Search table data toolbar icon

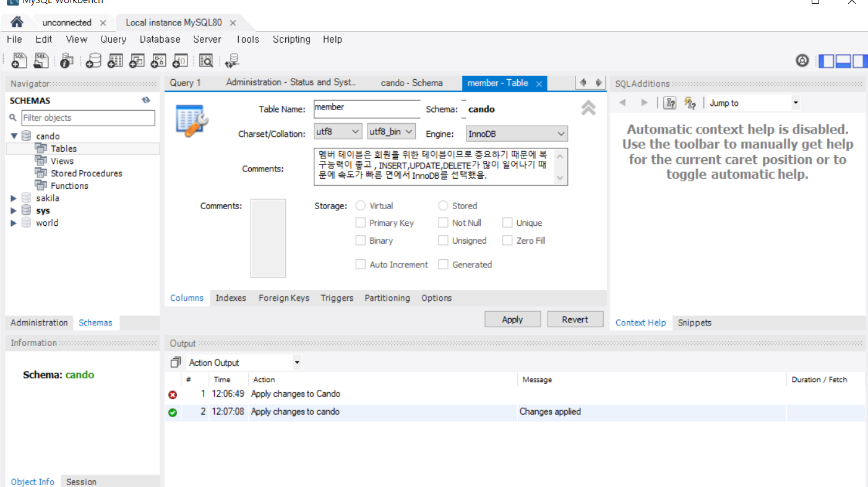[206, 61]
